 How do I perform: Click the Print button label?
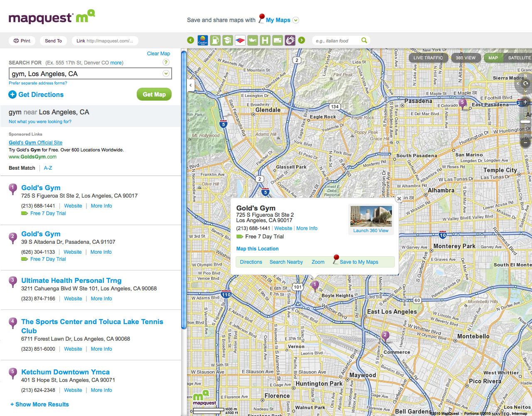point(26,41)
